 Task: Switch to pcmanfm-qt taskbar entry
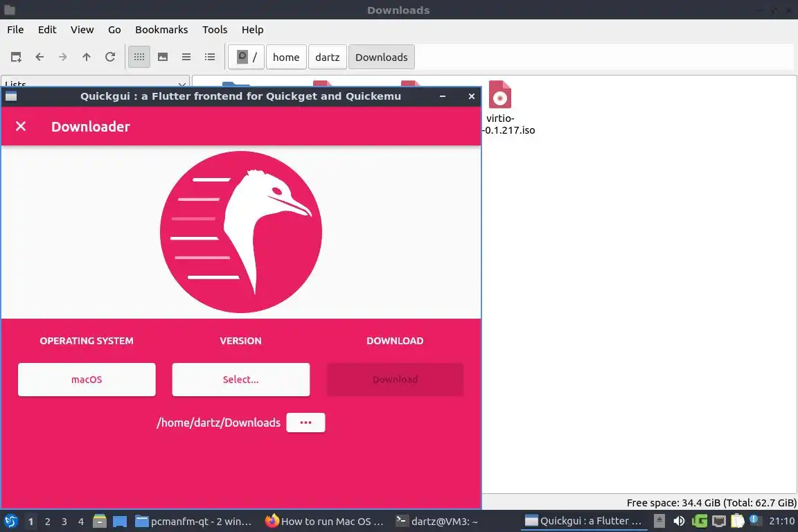tap(193, 522)
